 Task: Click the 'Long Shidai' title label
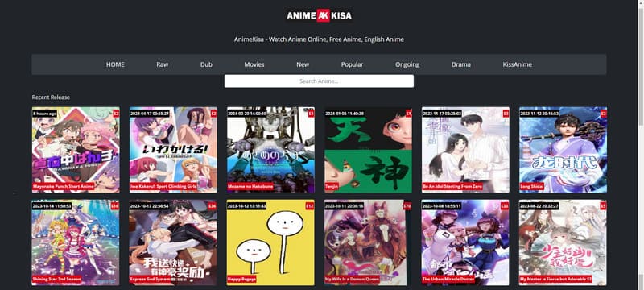(x=532, y=187)
